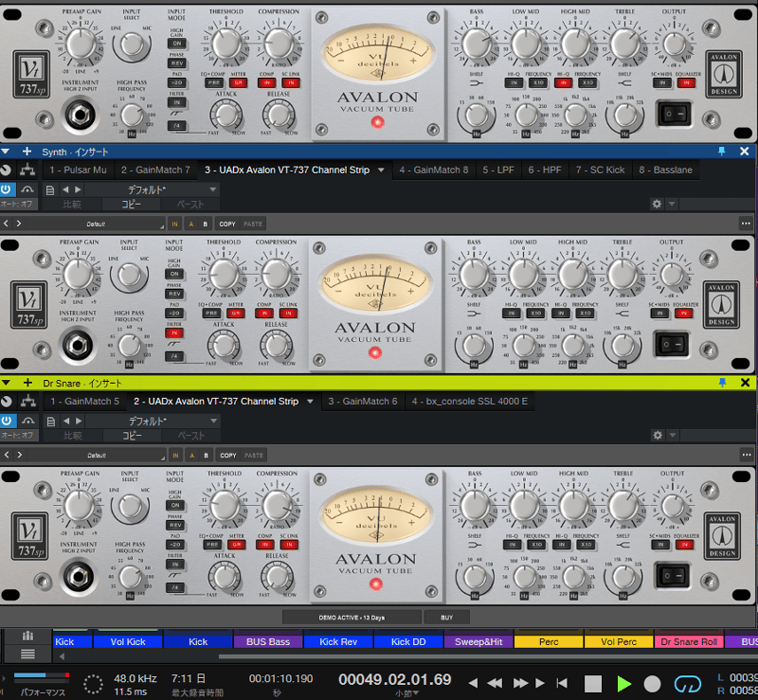
Task: Select B state on Dr Snare UAD toolbar
Action: click(x=206, y=455)
